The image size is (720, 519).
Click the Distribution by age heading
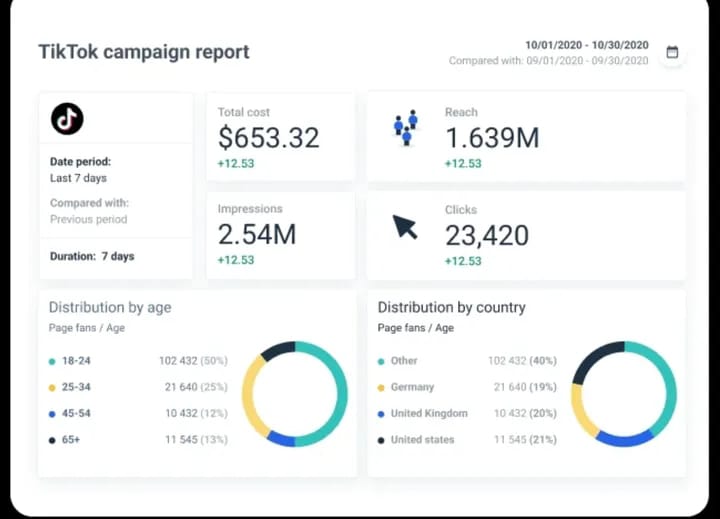click(110, 307)
